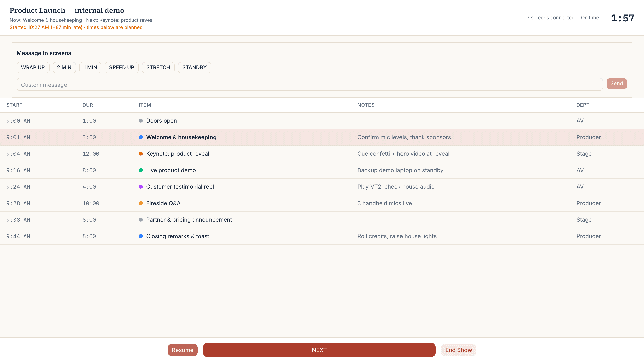Viewport: 644px width, 362px height.
Task: Click the note '3 handheld mics live'
Action: (385, 203)
